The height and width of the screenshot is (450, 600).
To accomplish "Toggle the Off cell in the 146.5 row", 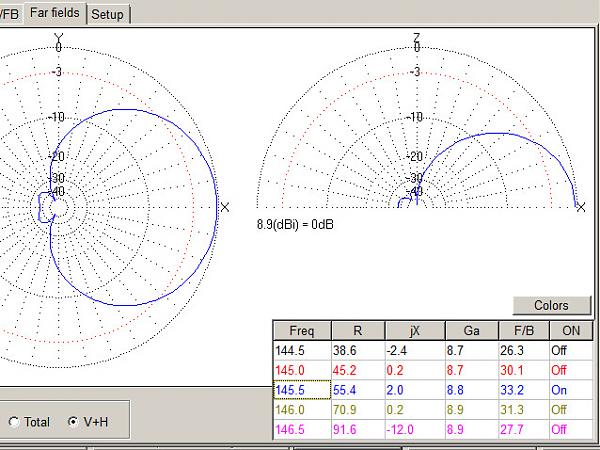I will (x=571, y=429).
